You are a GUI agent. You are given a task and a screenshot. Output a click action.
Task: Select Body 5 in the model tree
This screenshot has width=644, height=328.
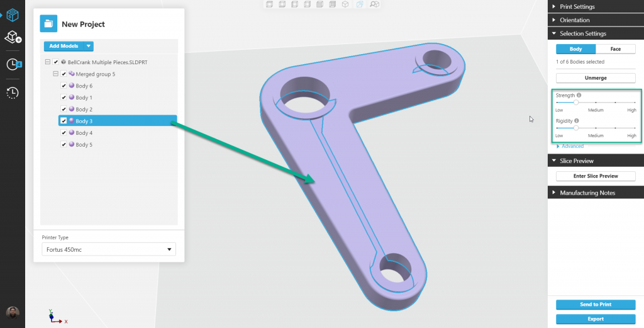pyautogui.click(x=84, y=145)
